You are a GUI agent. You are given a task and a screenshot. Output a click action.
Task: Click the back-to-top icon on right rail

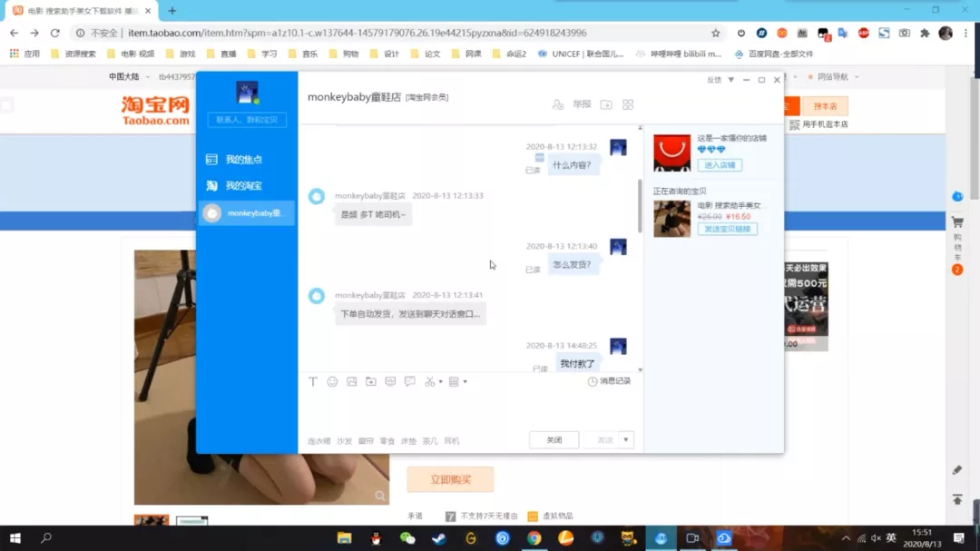[957, 499]
